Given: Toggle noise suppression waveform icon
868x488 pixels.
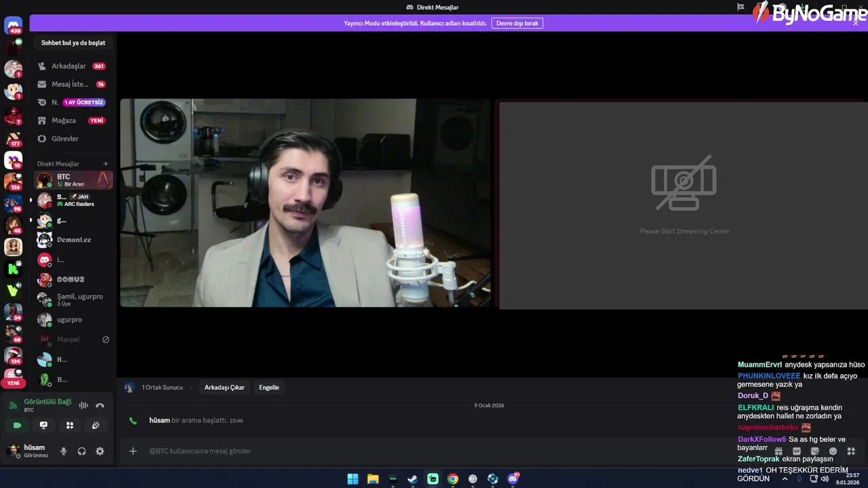Looking at the screenshot, I should (83, 405).
